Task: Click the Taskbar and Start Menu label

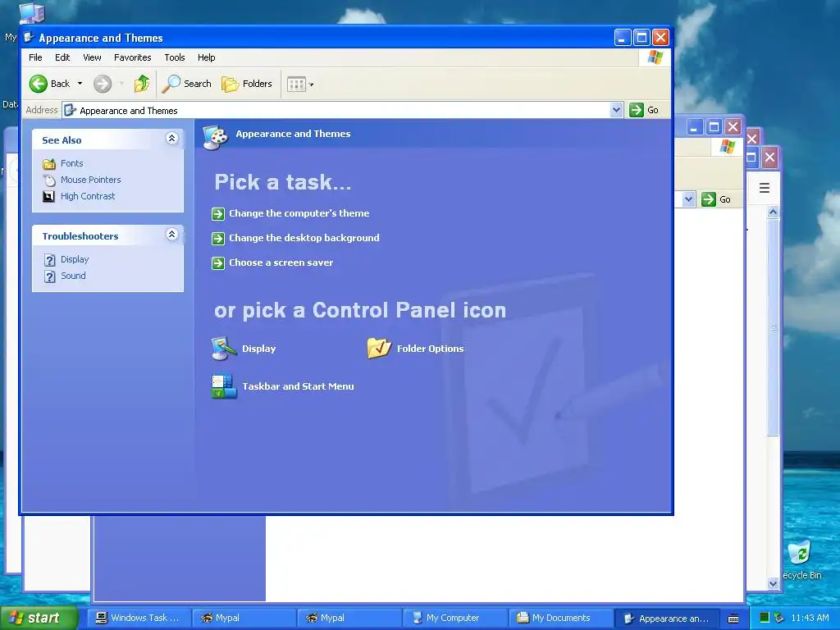Action: tap(298, 386)
